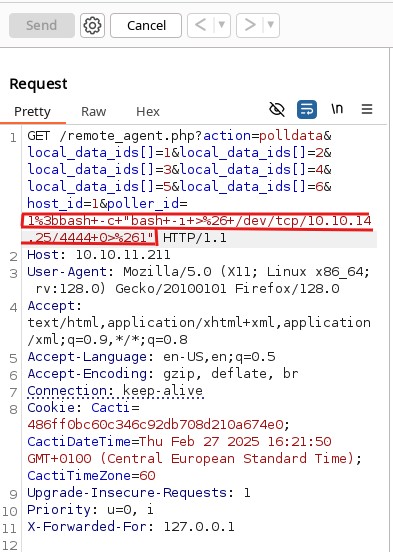This screenshot has width=393, height=552.
Task: Expand the back history dropdown arrow
Action: (222, 25)
